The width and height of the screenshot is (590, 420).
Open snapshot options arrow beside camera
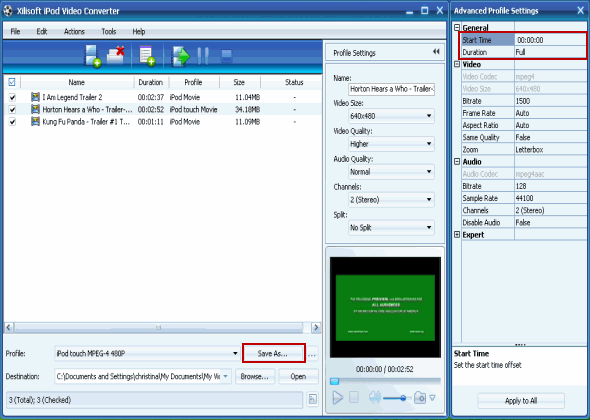[433, 397]
